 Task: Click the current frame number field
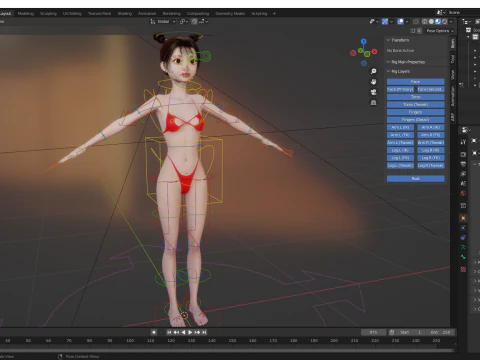coord(373,332)
